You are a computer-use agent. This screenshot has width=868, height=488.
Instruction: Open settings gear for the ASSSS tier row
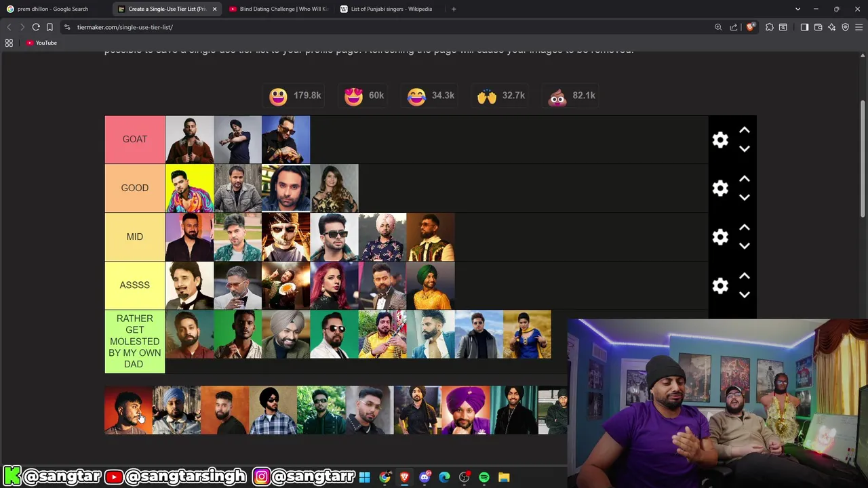(720, 286)
